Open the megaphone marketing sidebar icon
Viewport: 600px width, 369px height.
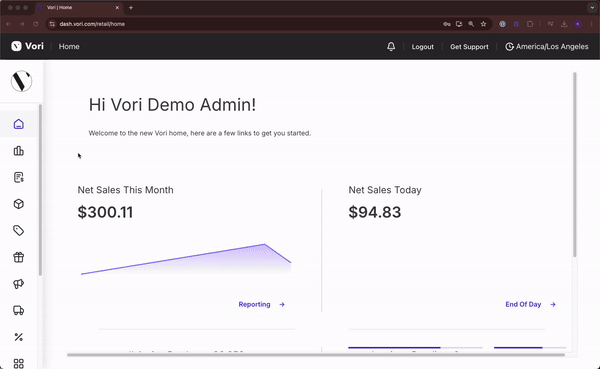(x=18, y=284)
